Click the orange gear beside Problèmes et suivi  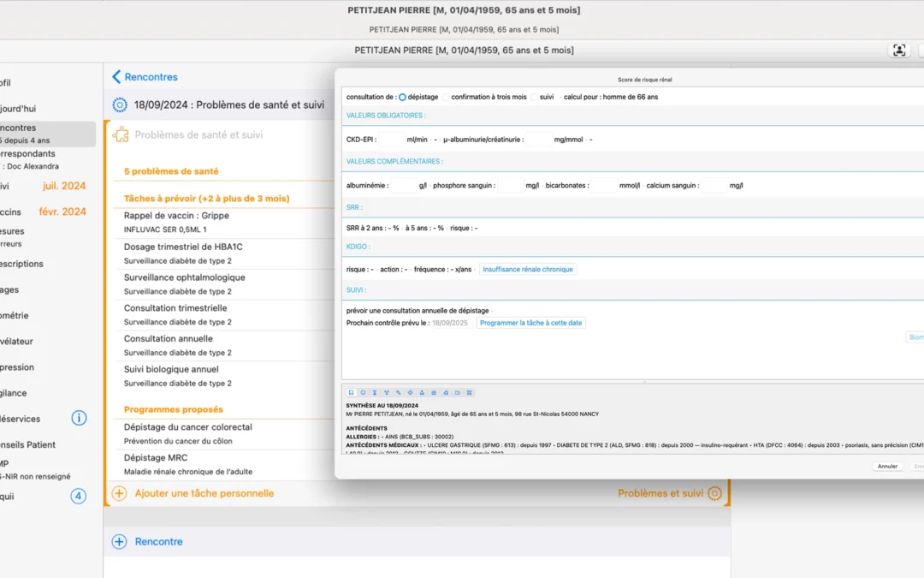click(715, 493)
